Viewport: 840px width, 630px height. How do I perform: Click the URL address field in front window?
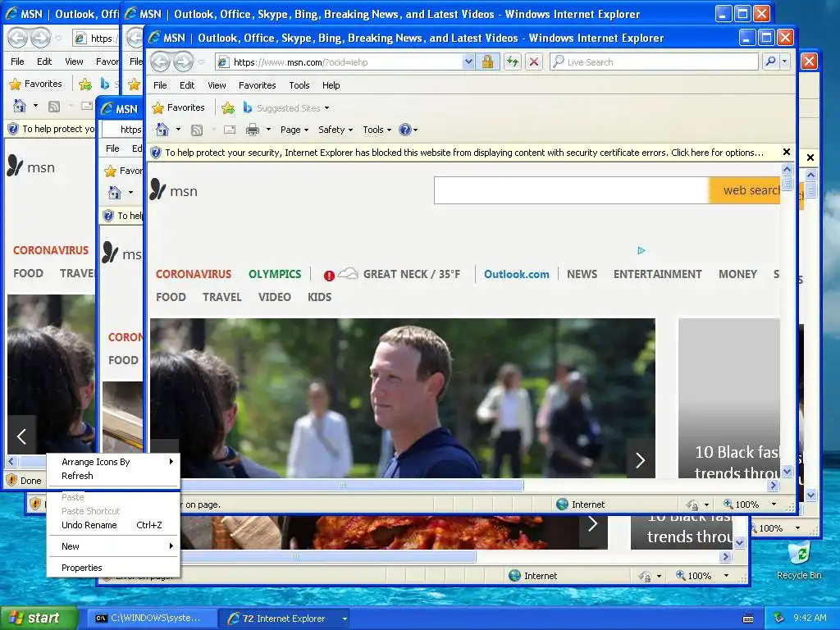(340, 62)
